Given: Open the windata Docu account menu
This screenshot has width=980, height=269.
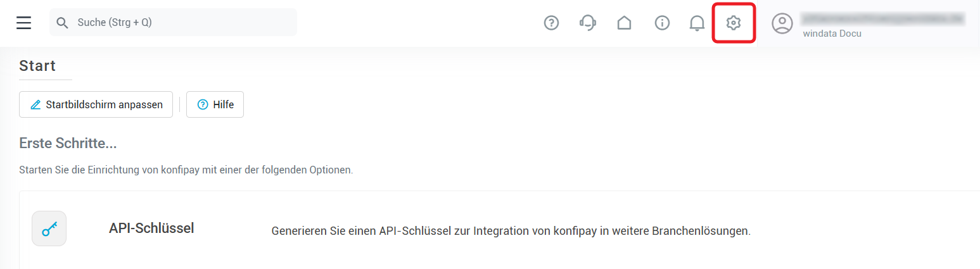Looking at the screenshot, I should tap(832, 34).
